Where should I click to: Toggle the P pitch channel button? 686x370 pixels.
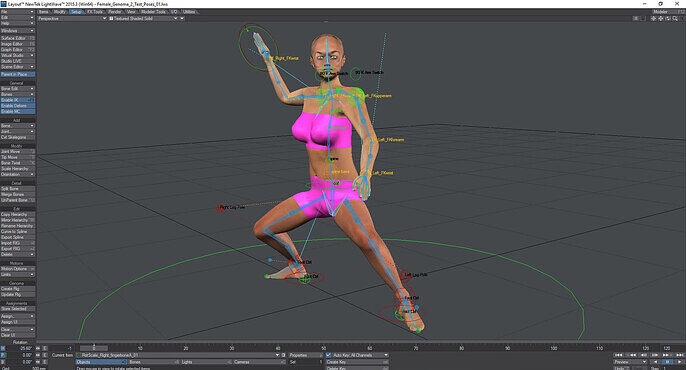coord(3,355)
